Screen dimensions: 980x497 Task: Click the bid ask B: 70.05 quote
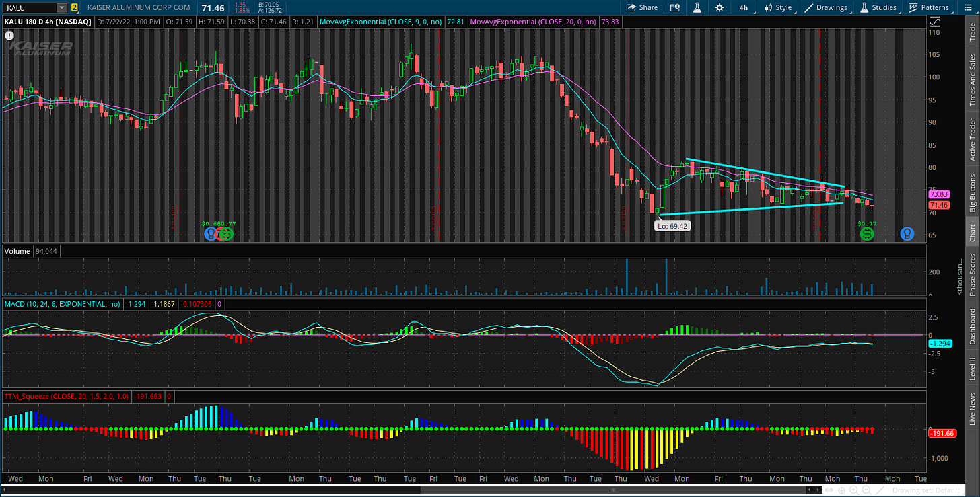tap(269, 4)
